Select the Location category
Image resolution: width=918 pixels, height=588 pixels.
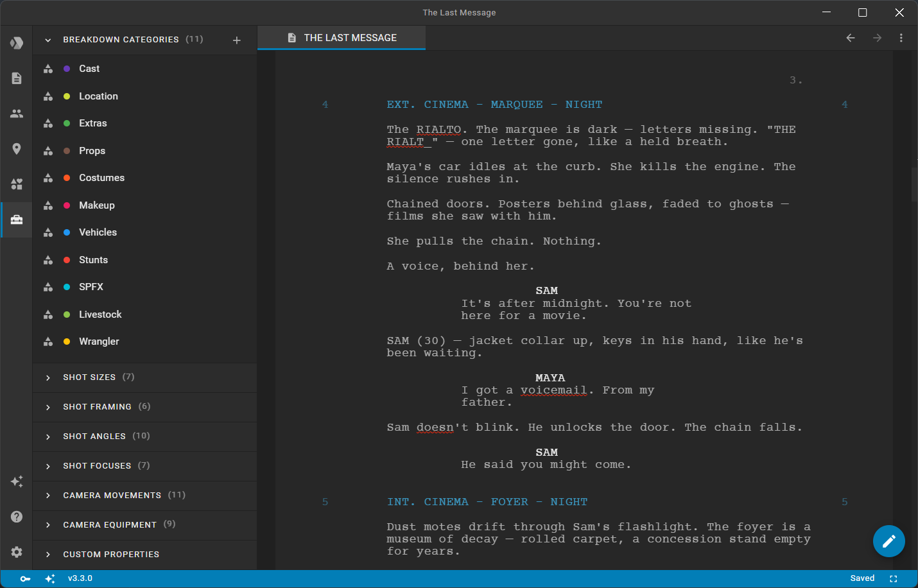[145, 96]
